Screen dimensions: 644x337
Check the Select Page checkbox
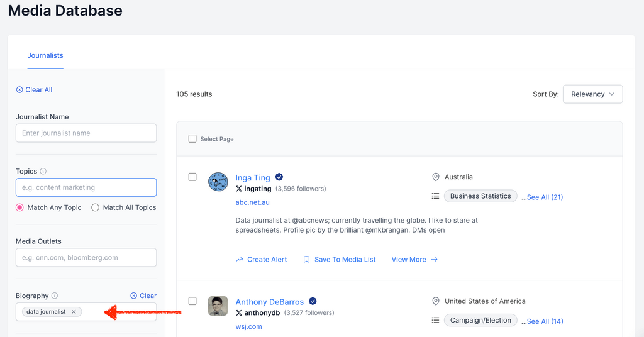(192, 139)
